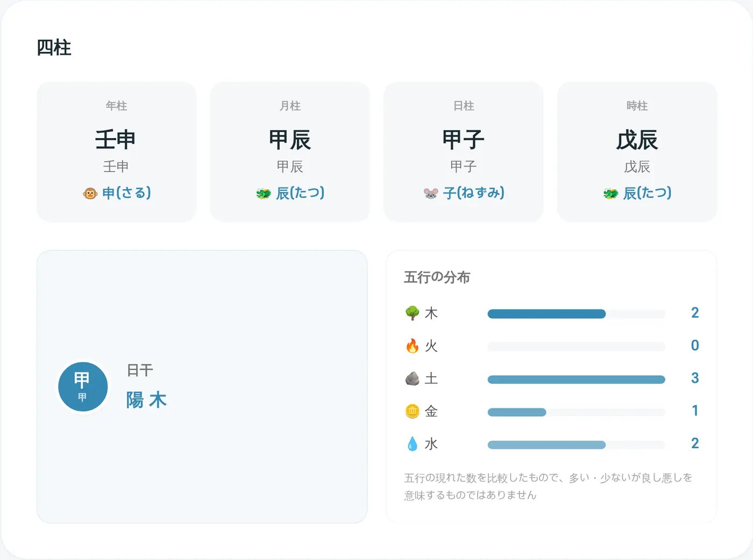Click the large 甲子 heading in 日柱
The height and width of the screenshot is (560, 753).
464,140
